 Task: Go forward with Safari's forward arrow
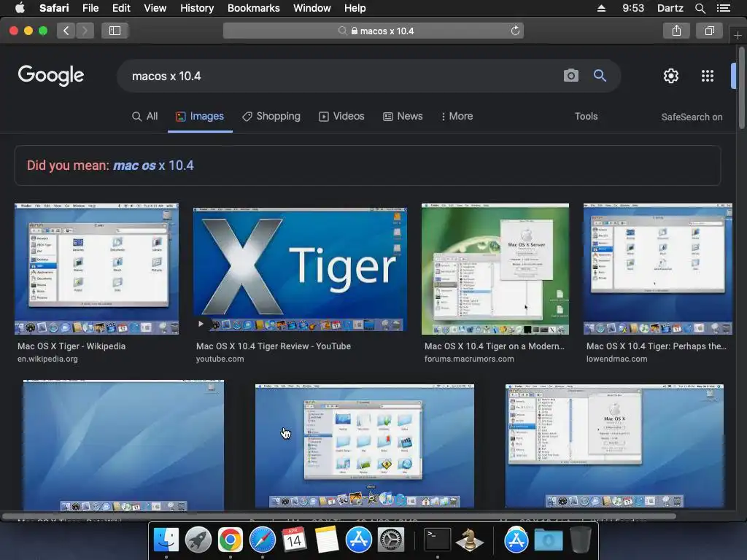[x=85, y=31]
